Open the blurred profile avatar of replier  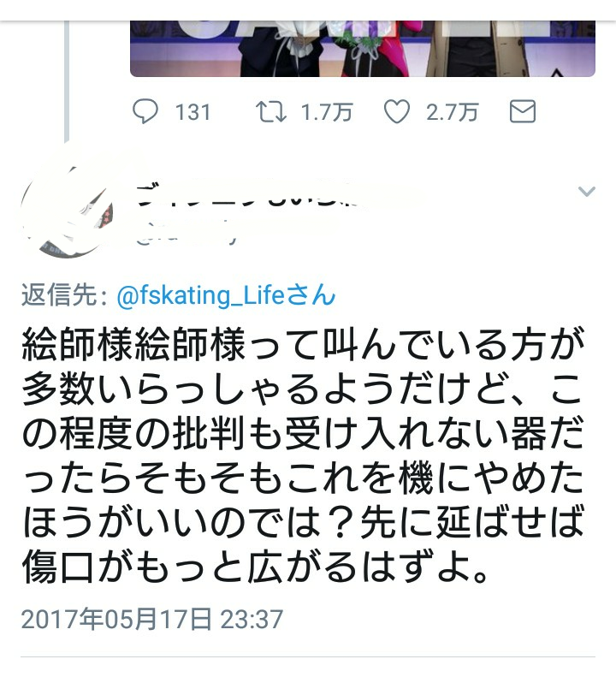click(x=67, y=211)
